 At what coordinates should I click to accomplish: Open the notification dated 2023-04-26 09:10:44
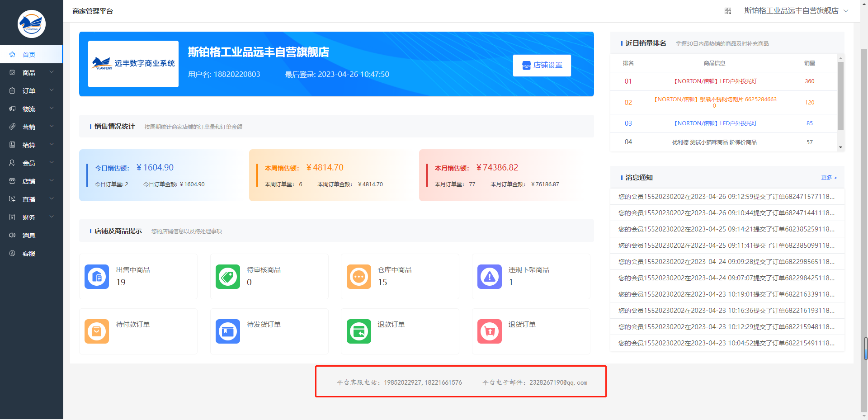coord(727,213)
